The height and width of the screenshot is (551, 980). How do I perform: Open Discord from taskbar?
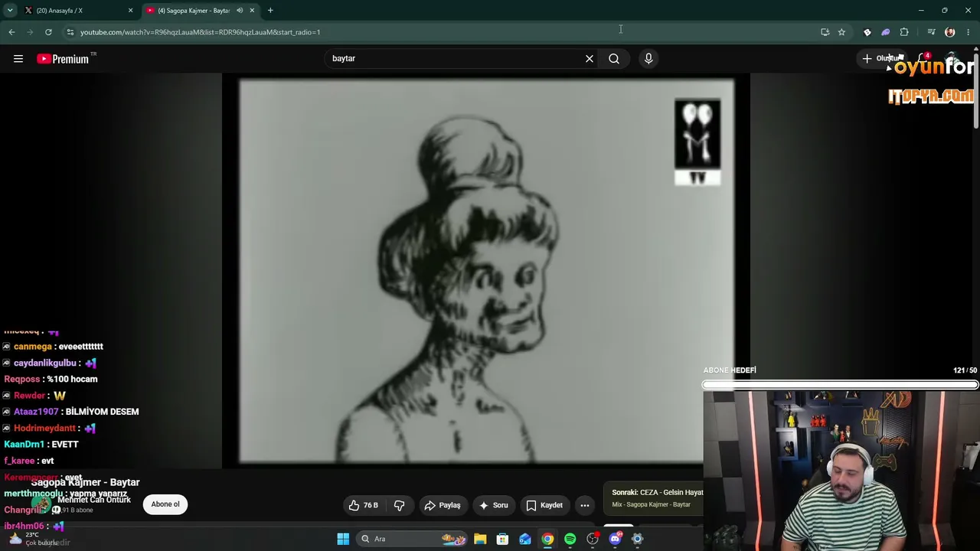(616, 539)
